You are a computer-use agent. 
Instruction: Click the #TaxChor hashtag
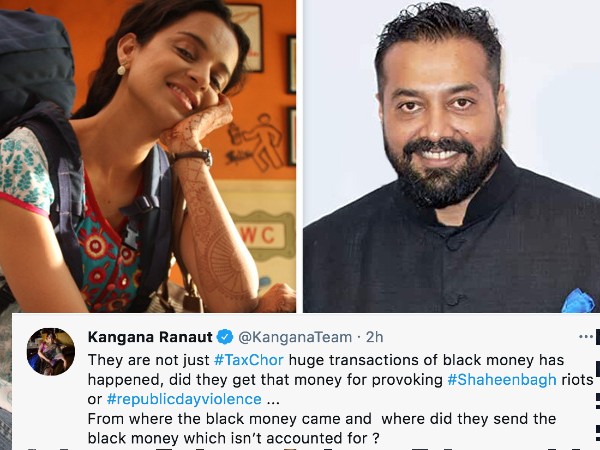249,360
